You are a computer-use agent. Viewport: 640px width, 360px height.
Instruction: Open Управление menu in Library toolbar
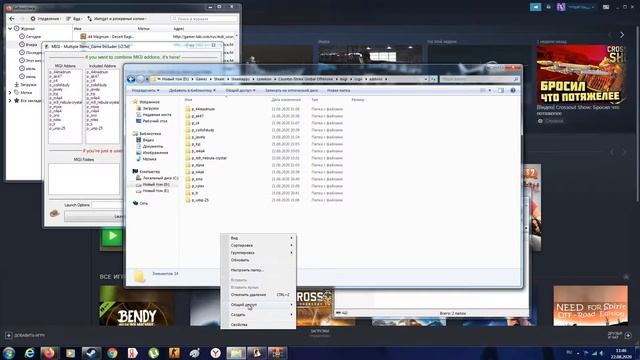(46, 19)
